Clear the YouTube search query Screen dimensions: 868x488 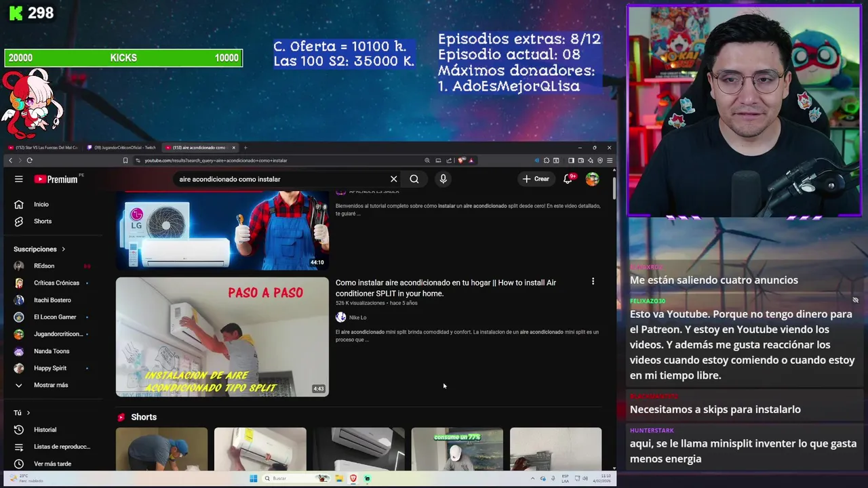[393, 179]
